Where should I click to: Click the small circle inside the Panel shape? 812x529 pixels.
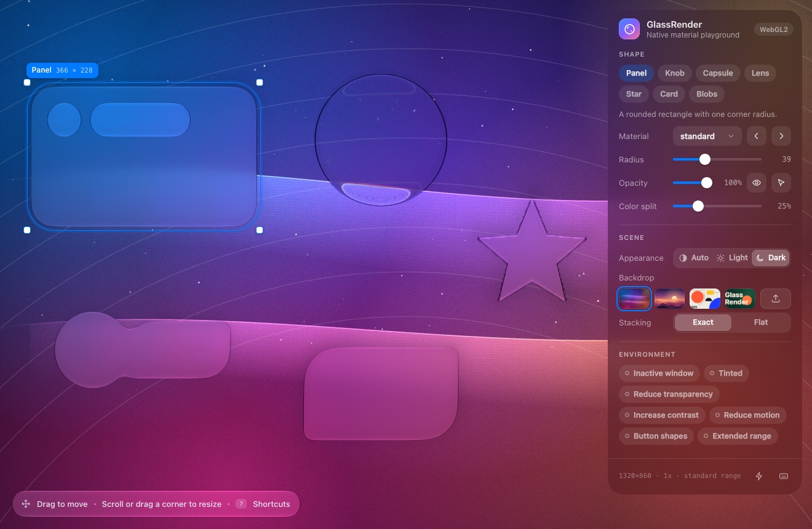[65, 120]
